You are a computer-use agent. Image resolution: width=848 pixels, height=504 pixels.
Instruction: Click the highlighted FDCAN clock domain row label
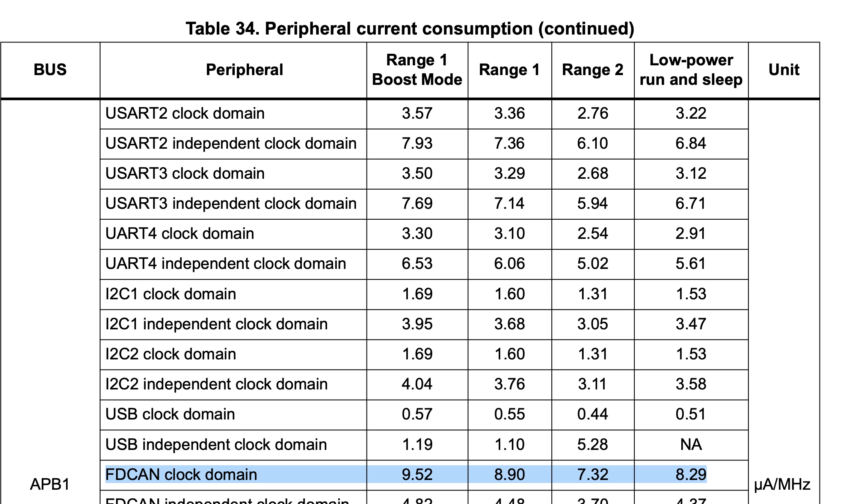tap(181, 474)
